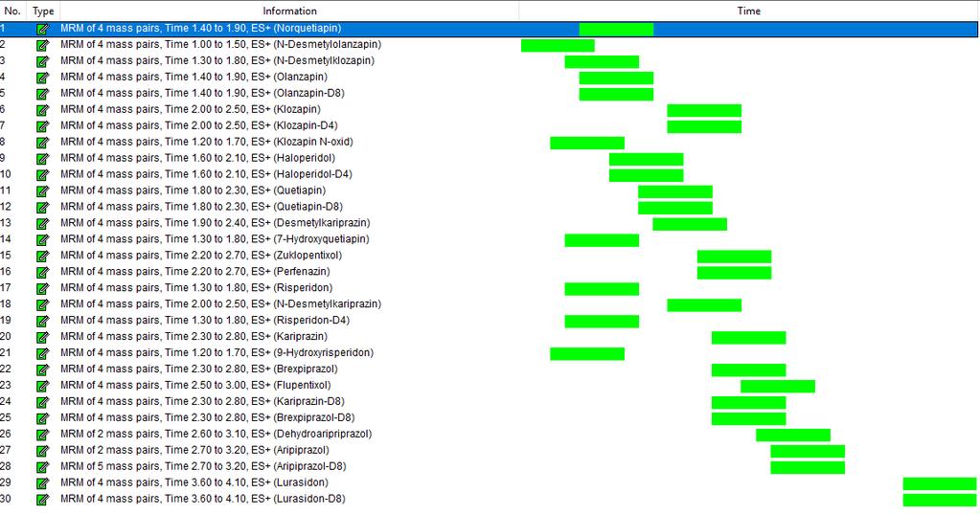Select the time bar for Aripiprazol-D8

808,467
